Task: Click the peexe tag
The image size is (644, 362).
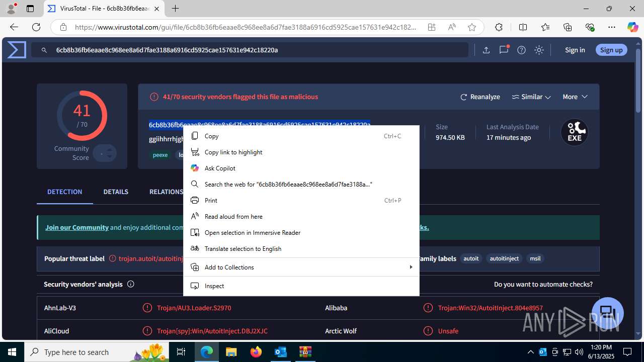Action: tap(160, 155)
